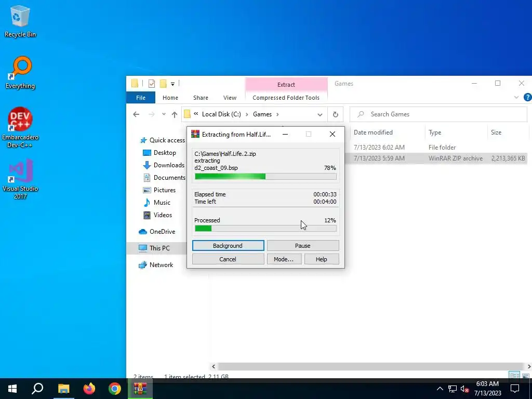Click the Background button in WinRAR dialog
532x399 pixels.
(228, 246)
